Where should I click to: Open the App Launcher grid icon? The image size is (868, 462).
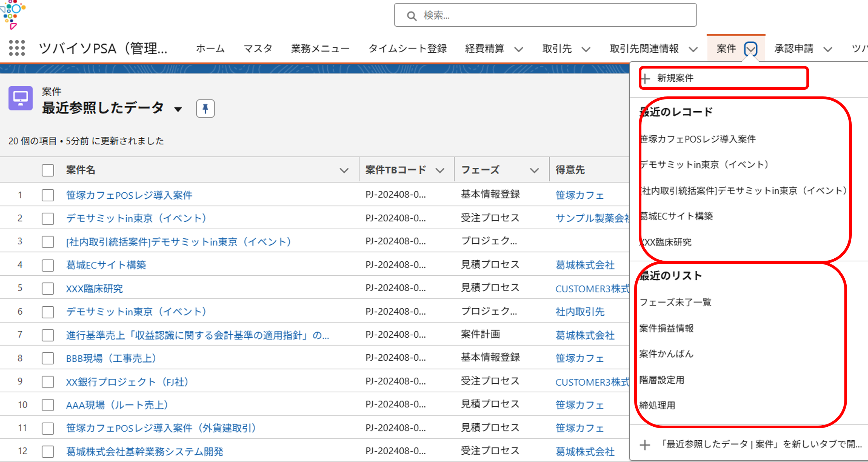[x=17, y=48]
